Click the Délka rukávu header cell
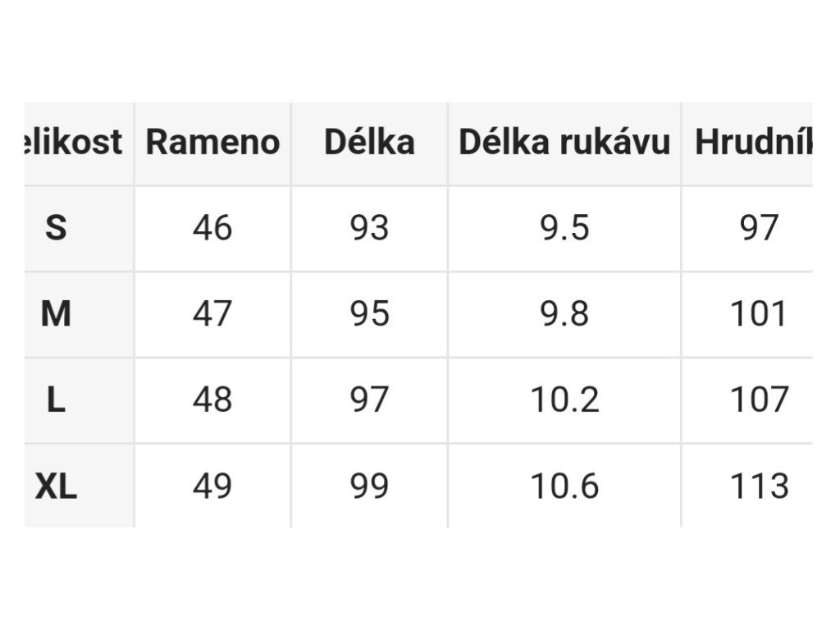Screen dimensions: 840x630 (564, 143)
